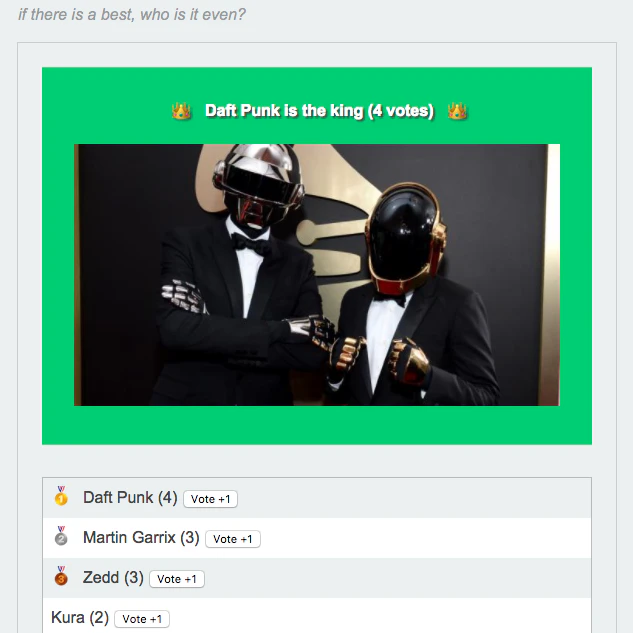
Task: Click the crown emoji right of the title
Action: click(457, 111)
